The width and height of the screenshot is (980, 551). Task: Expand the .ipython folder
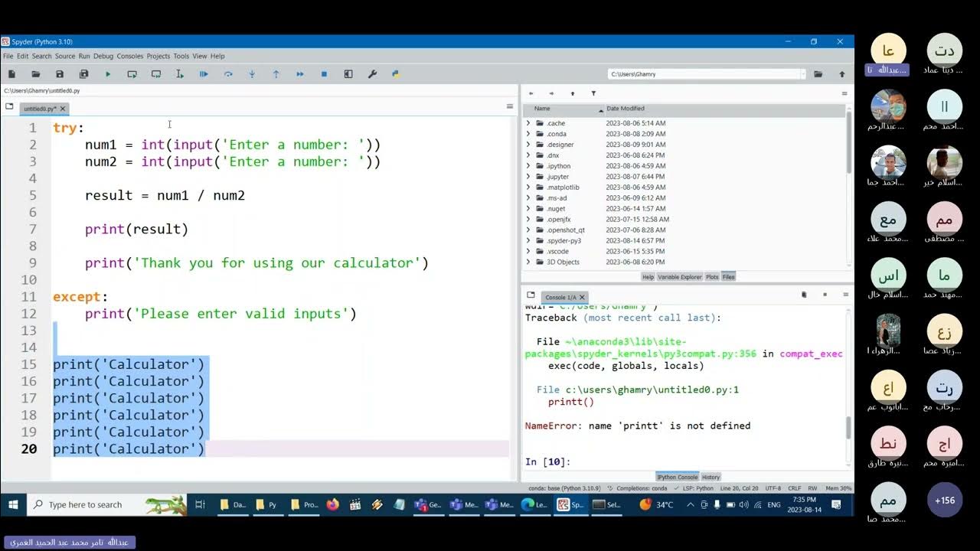pyautogui.click(x=528, y=166)
